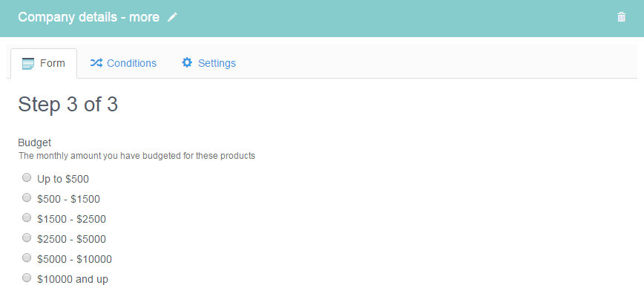
Task: Select the '$2500 - $5000' budget radio
Action: click(x=27, y=237)
